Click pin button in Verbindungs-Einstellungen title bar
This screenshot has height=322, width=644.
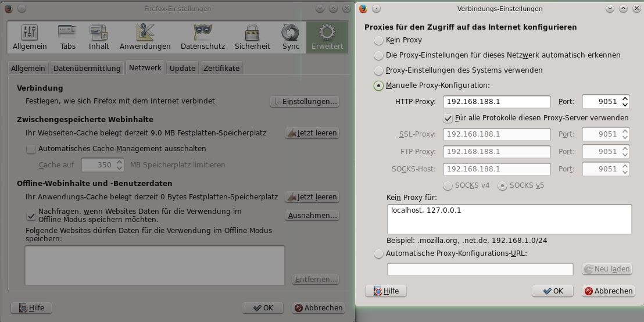[376, 8]
